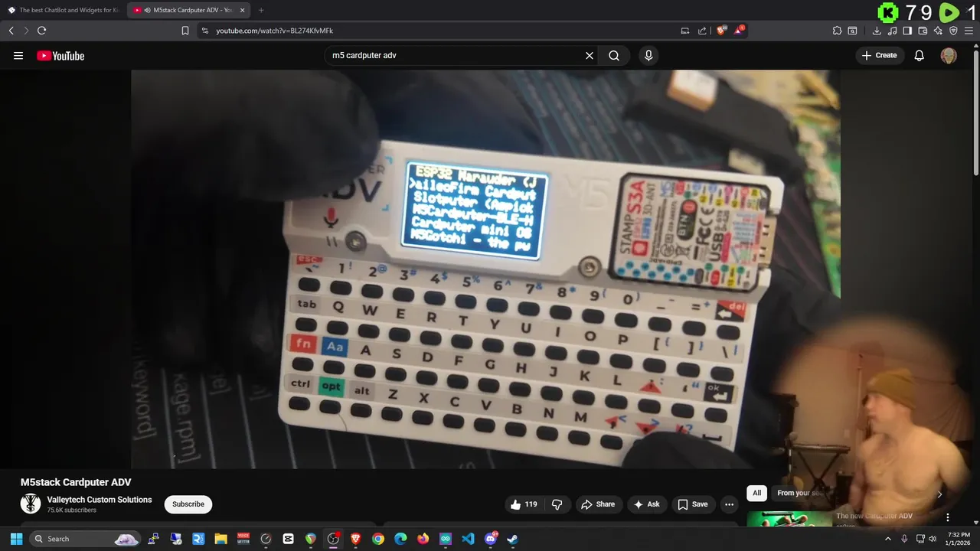Open more actions ellipsis under the video
This screenshot has width=980, height=551.
pos(729,504)
